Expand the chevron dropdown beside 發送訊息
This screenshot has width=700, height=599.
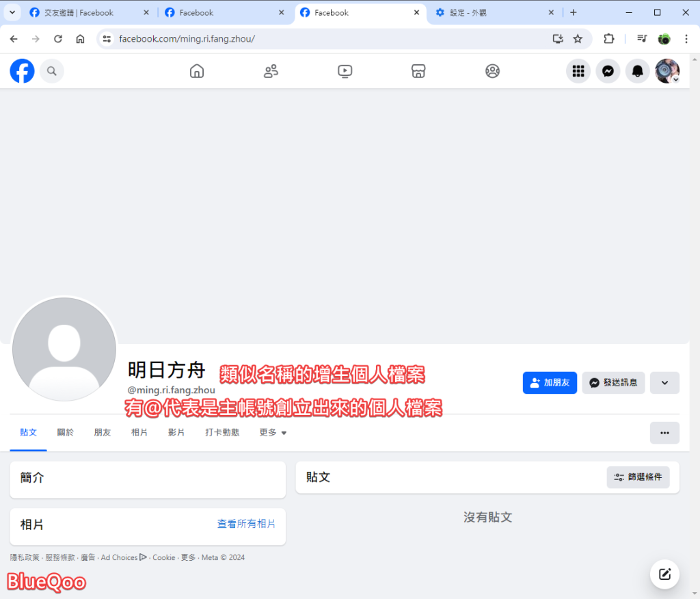[x=664, y=383]
